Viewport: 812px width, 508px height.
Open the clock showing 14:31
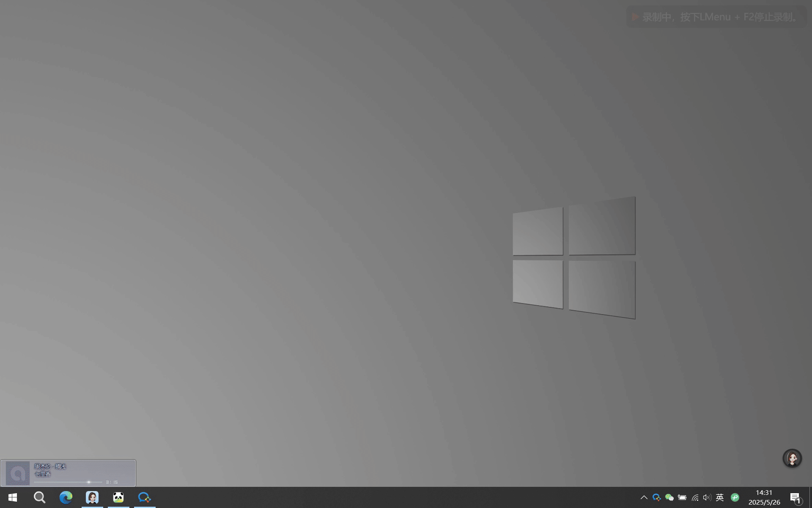[764, 497]
